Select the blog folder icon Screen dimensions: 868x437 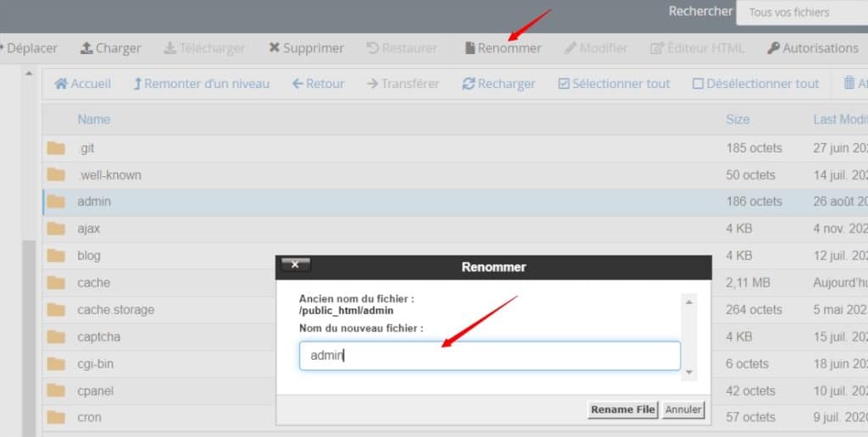pos(56,256)
